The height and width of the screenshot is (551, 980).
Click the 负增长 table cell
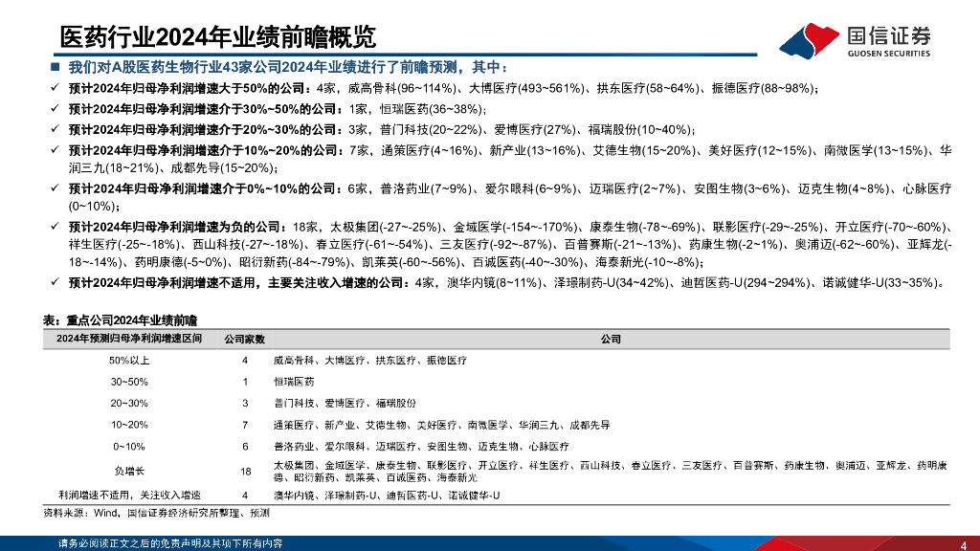[x=129, y=471]
